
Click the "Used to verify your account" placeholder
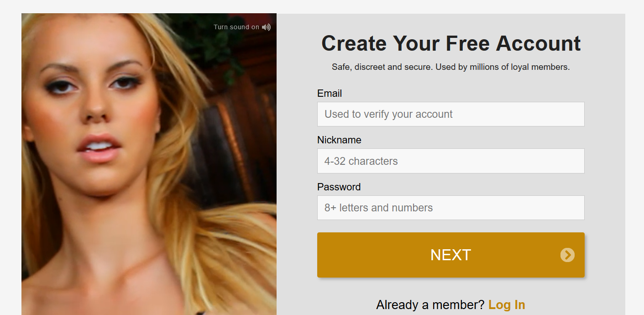[x=388, y=114]
